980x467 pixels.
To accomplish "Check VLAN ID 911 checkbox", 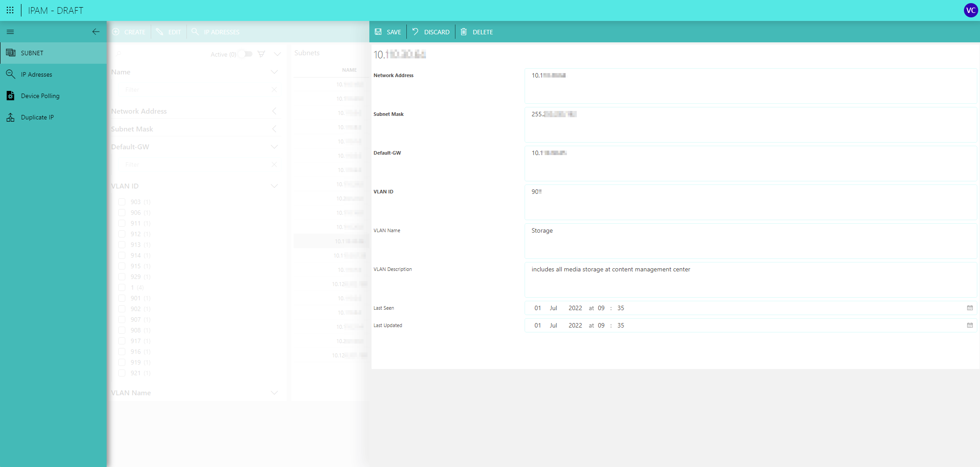I will [122, 223].
